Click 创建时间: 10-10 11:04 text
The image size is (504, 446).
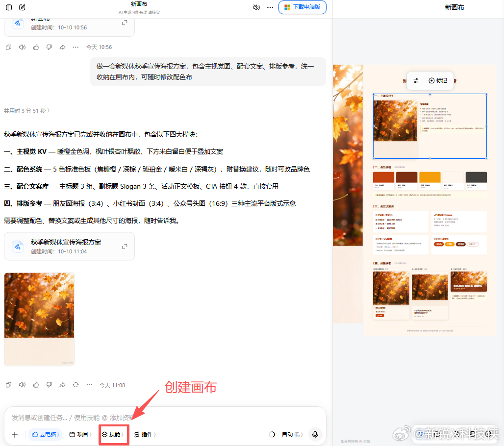59,251
